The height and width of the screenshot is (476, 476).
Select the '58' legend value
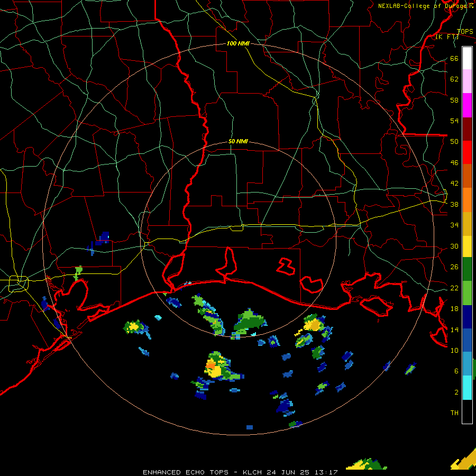tap(454, 100)
